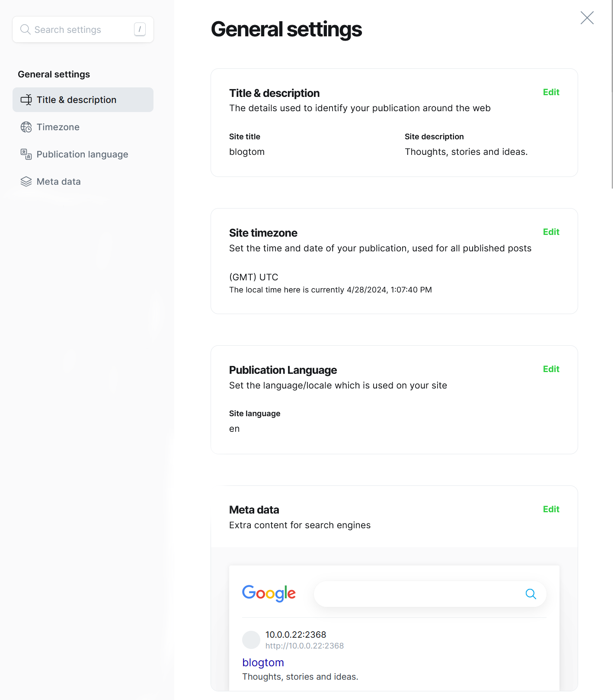Click the blogtom link in Google preview

[x=263, y=662]
